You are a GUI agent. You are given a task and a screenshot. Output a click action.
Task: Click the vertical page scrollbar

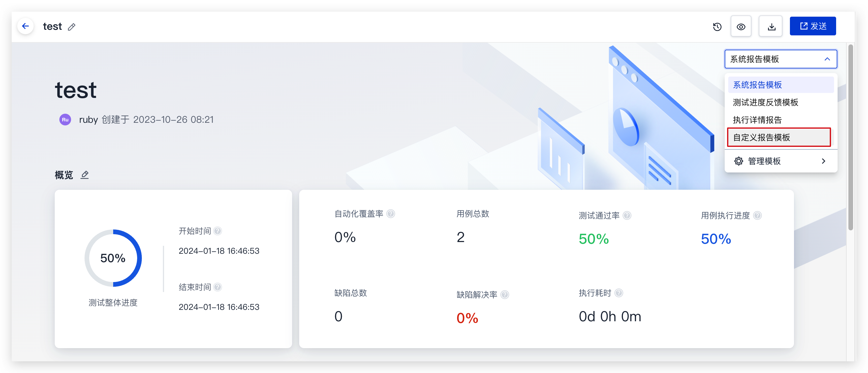pyautogui.click(x=850, y=137)
